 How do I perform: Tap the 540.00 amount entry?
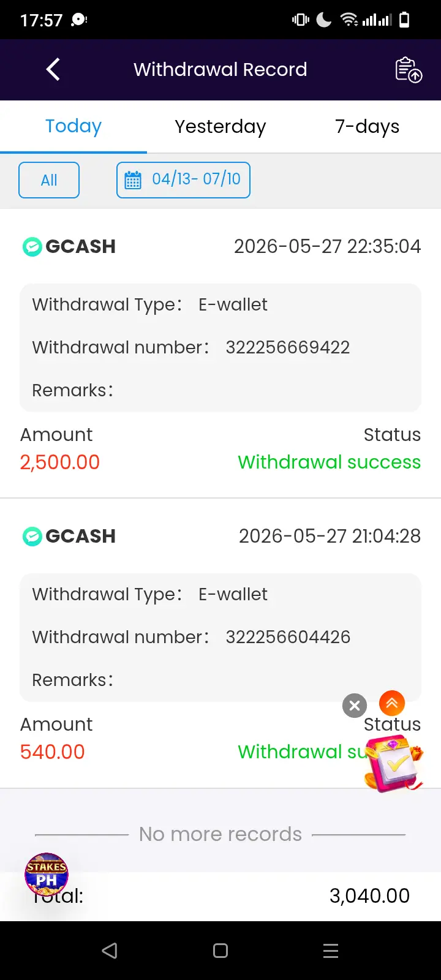click(53, 752)
